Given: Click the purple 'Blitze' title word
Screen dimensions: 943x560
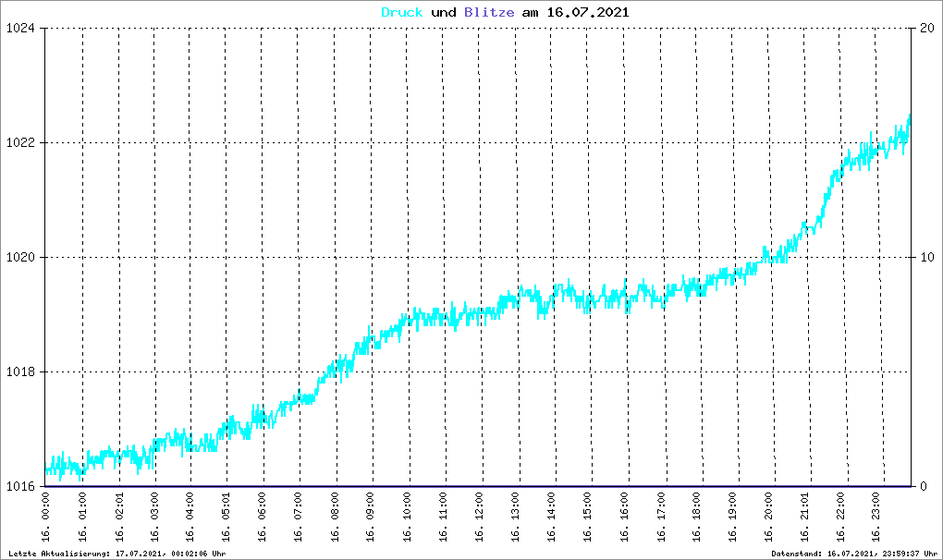Looking at the screenshot, I should coord(489,12).
